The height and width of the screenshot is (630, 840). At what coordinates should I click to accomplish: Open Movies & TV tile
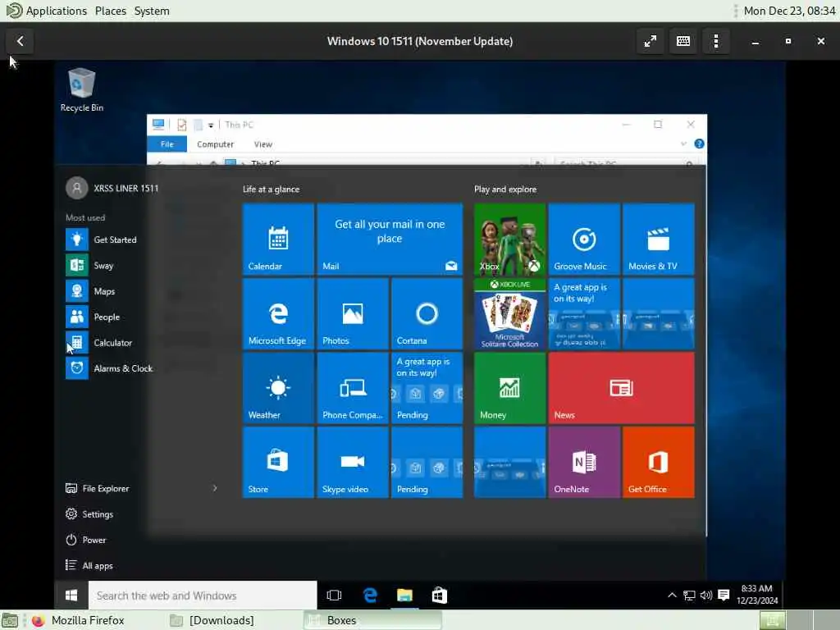click(x=659, y=239)
